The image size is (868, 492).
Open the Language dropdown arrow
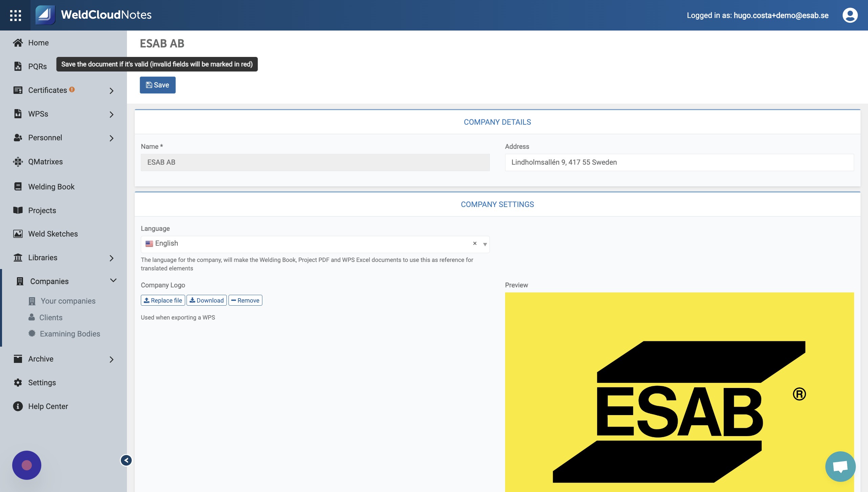485,244
